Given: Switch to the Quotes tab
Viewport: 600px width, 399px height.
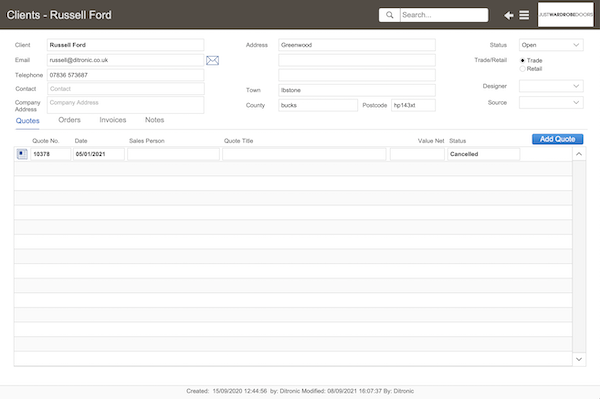Looking at the screenshot, I should 28,121.
